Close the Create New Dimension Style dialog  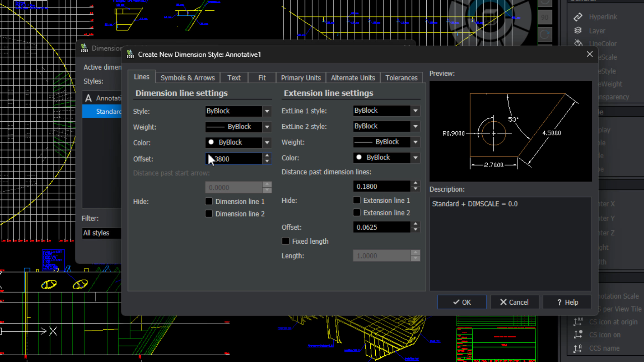[590, 54]
